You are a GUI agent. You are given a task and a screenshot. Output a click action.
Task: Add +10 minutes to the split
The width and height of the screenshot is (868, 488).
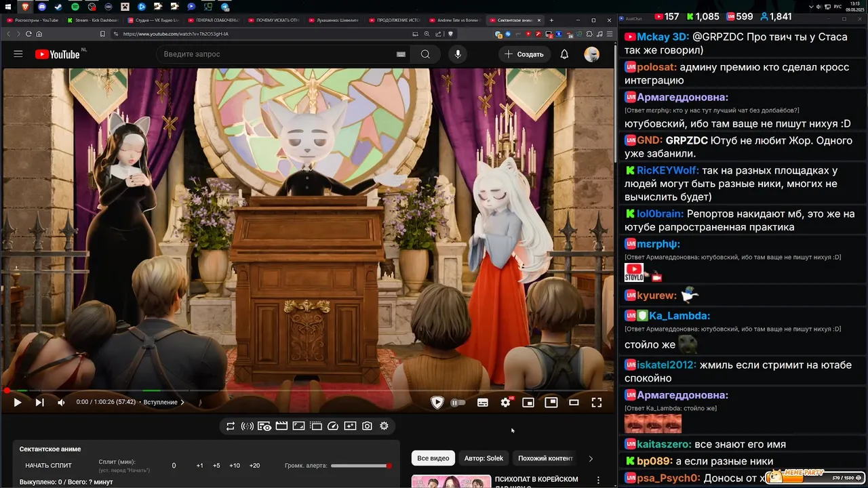point(235,466)
